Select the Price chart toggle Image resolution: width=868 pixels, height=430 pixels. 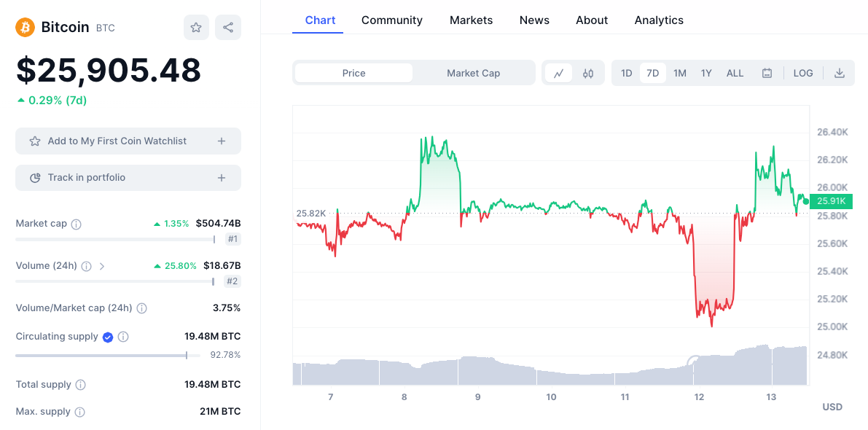tap(353, 73)
